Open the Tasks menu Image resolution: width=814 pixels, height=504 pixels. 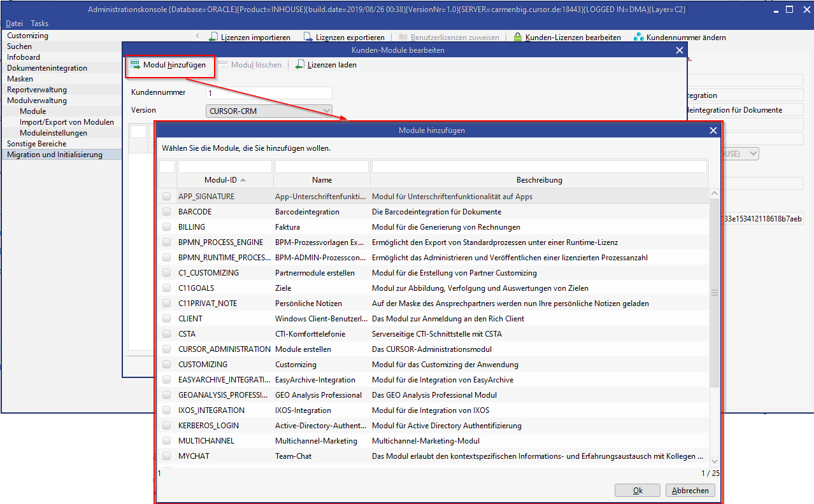[39, 24]
